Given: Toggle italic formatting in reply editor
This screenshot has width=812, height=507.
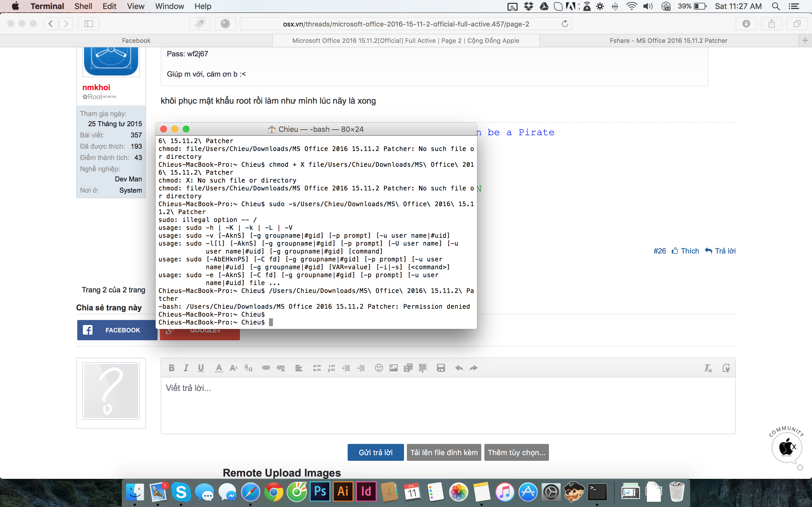Looking at the screenshot, I should pyautogui.click(x=186, y=368).
